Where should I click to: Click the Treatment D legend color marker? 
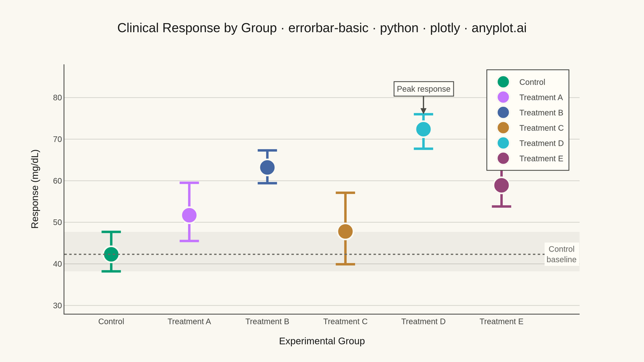coord(503,143)
